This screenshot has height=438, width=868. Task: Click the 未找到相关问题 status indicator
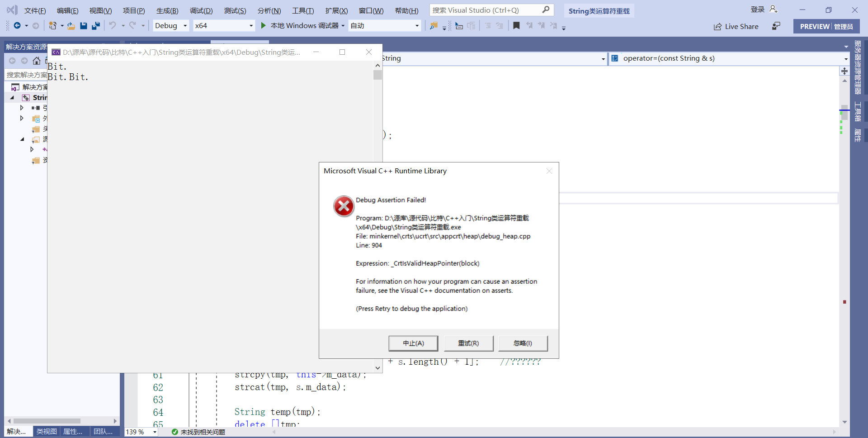(198, 432)
